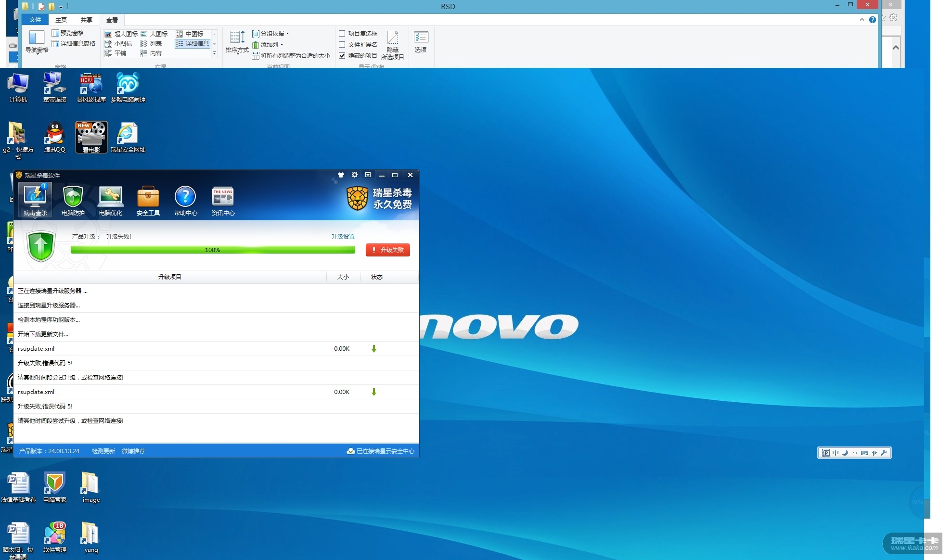Image resolution: width=952 pixels, height=560 pixels.
Task: Enable the 文件扩展名 checkbox
Action: click(342, 45)
